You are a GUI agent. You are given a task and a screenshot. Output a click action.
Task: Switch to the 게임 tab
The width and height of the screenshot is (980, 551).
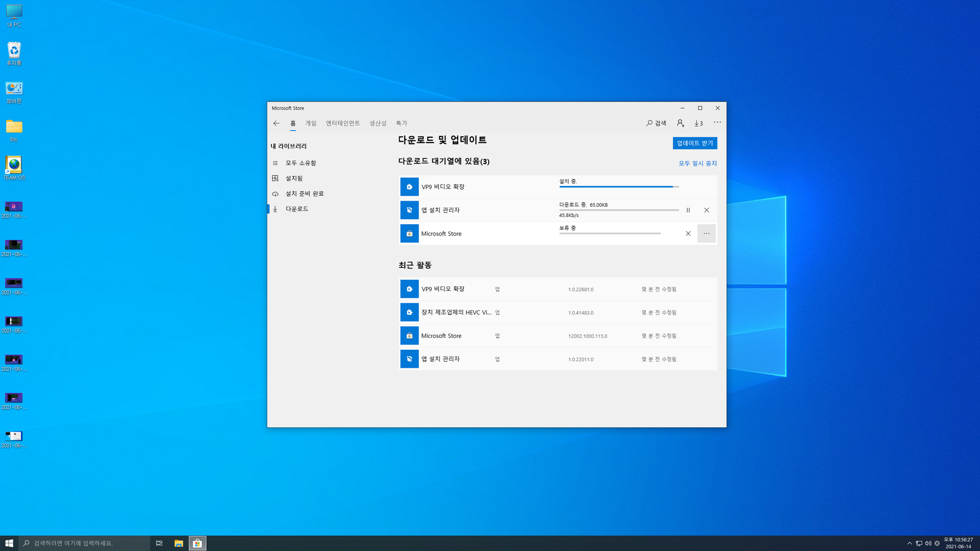pos(311,124)
